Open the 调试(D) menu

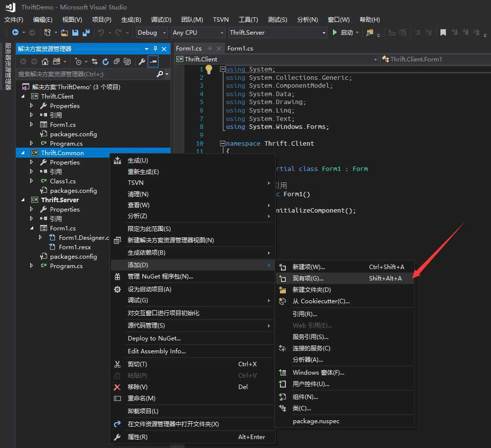pyautogui.click(x=161, y=19)
